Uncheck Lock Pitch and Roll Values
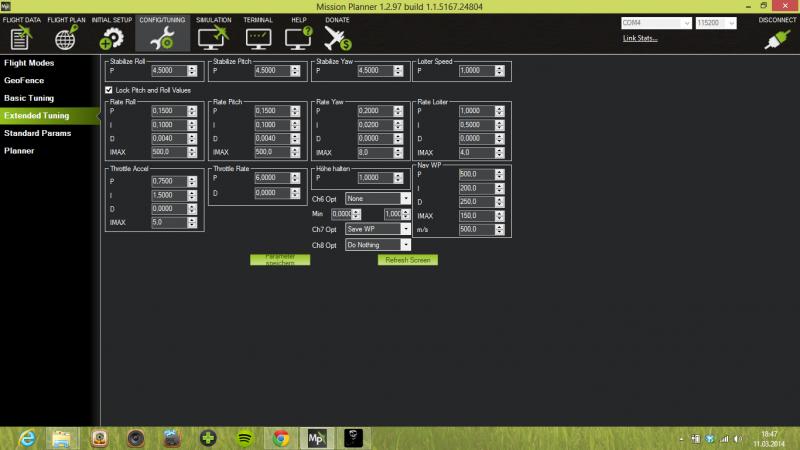This screenshot has height=450, width=800. coord(109,90)
